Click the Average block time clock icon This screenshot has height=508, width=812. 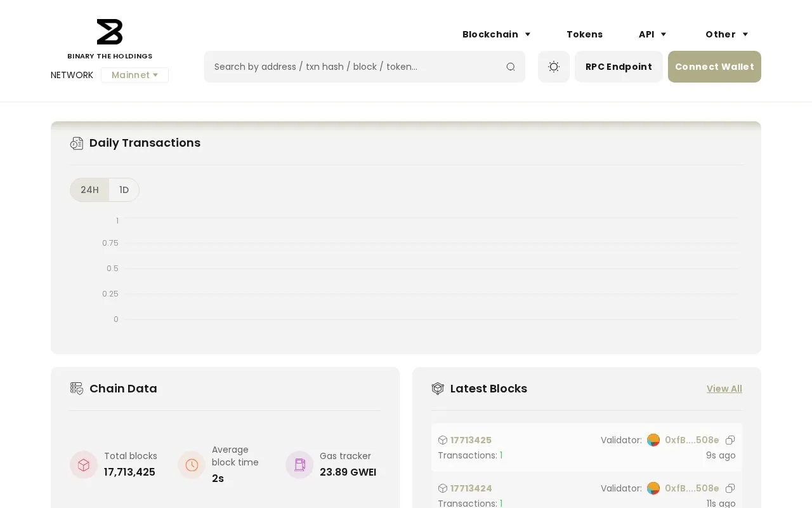[192, 465]
